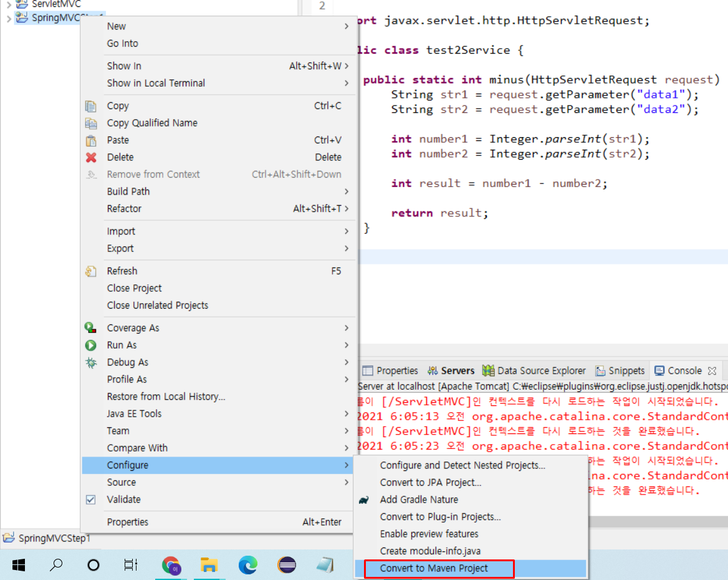
Task: Click the Copy icon in context menu
Action: click(x=90, y=106)
